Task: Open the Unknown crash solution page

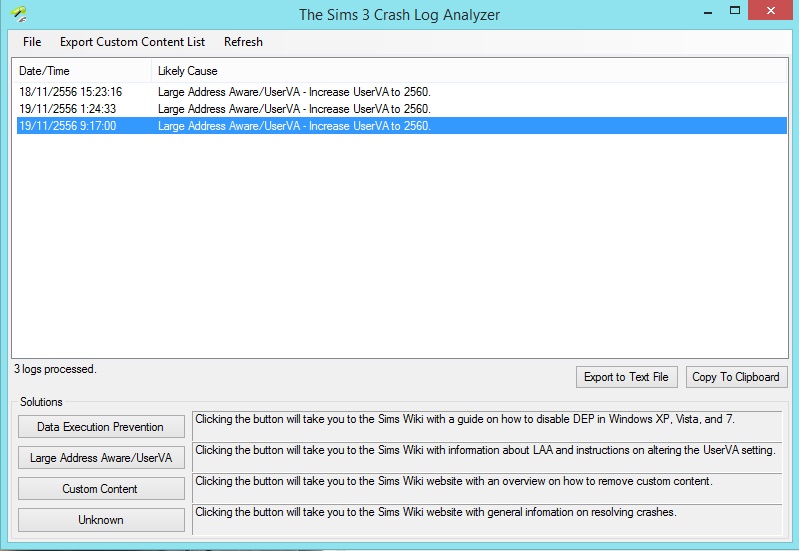Action: [x=101, y=520]
